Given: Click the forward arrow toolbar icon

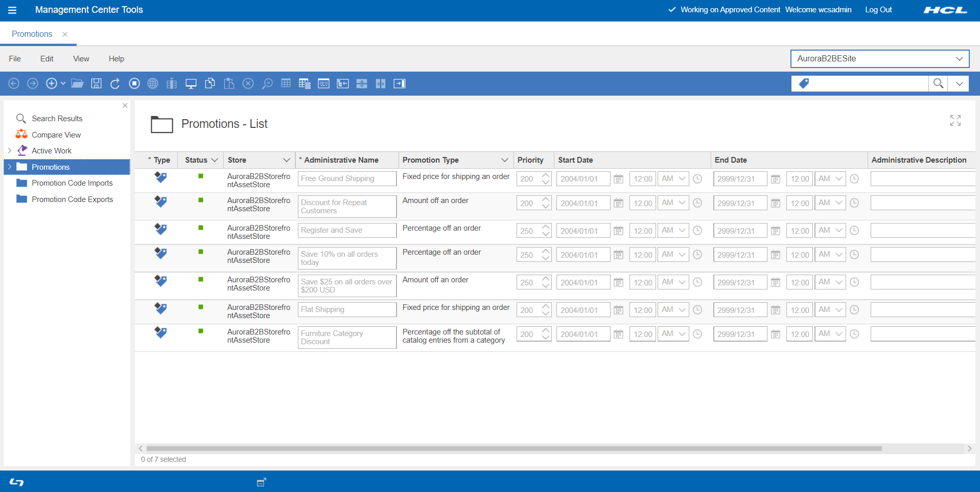Looking at the screenshot, I should [x=33, y=83].
